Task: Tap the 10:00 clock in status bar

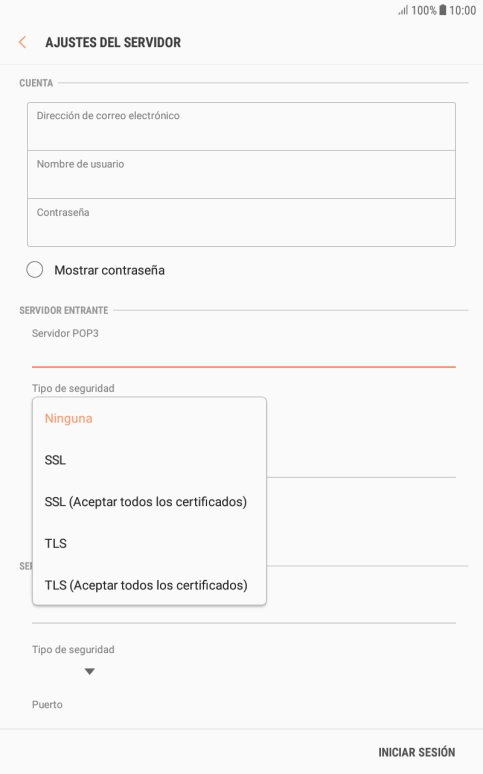Action: [x=463, y=10]
